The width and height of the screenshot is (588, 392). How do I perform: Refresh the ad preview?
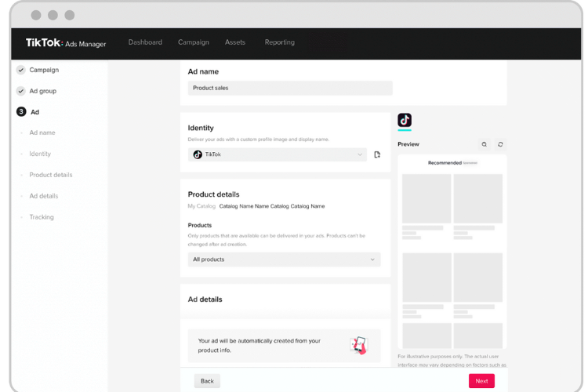click(x=500, y=144)
